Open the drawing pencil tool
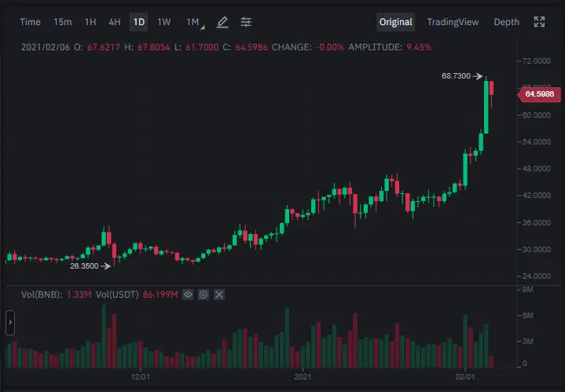 [222, 22]
